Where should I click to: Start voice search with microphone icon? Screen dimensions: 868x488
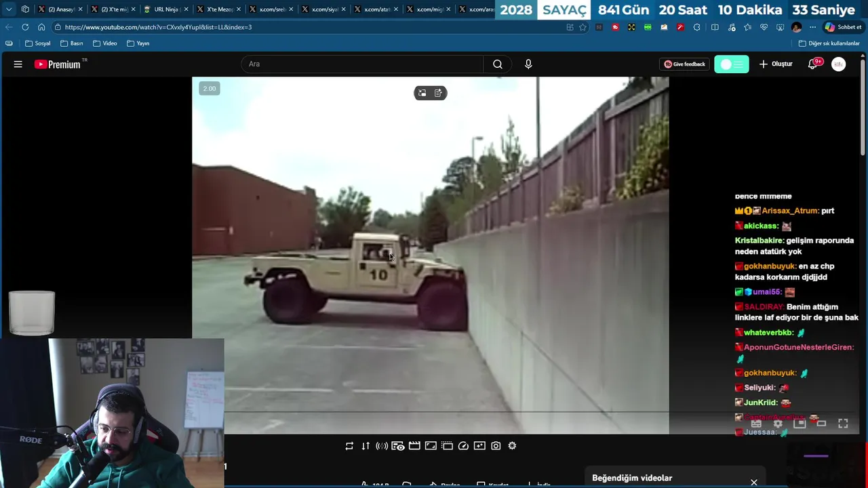click(x=528, y=64)
